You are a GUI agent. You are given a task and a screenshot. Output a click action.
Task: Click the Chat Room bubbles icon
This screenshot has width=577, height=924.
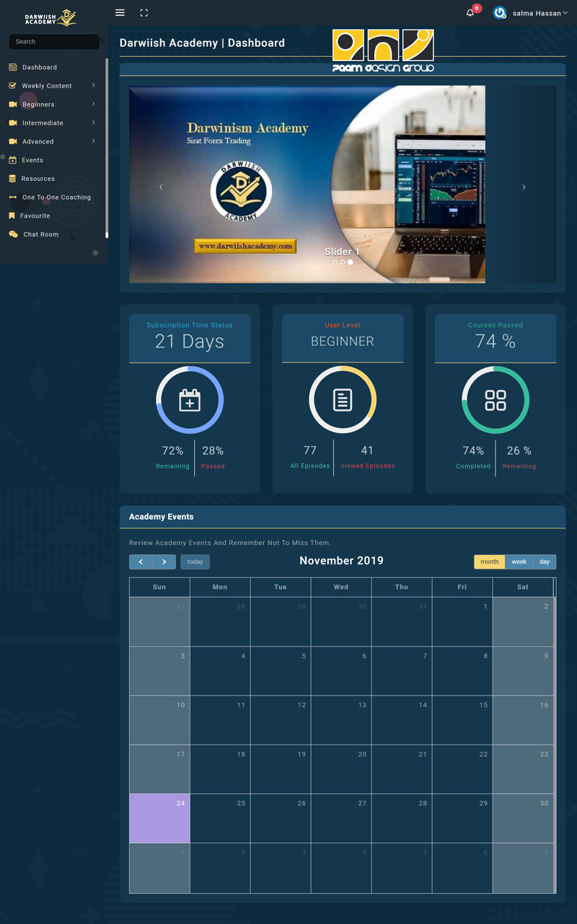click(14, 234)
